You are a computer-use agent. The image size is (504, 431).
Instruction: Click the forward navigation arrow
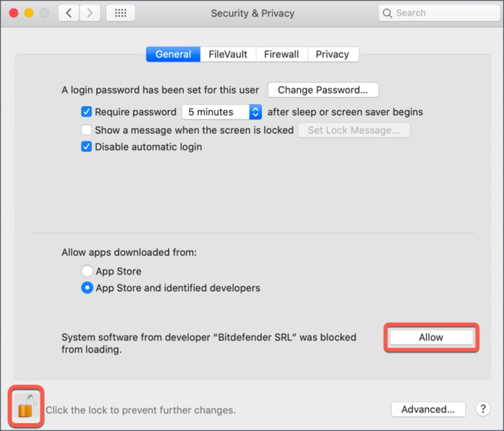89,13
